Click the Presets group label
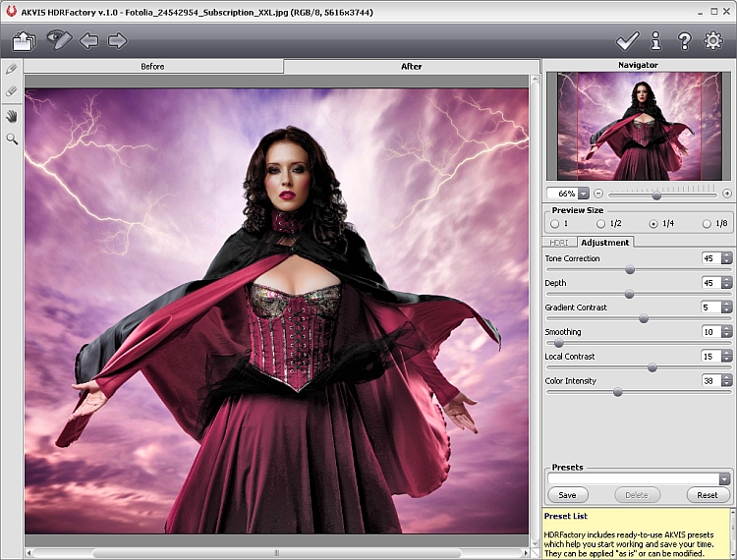 pyautogui.click(x=567, y=467)
